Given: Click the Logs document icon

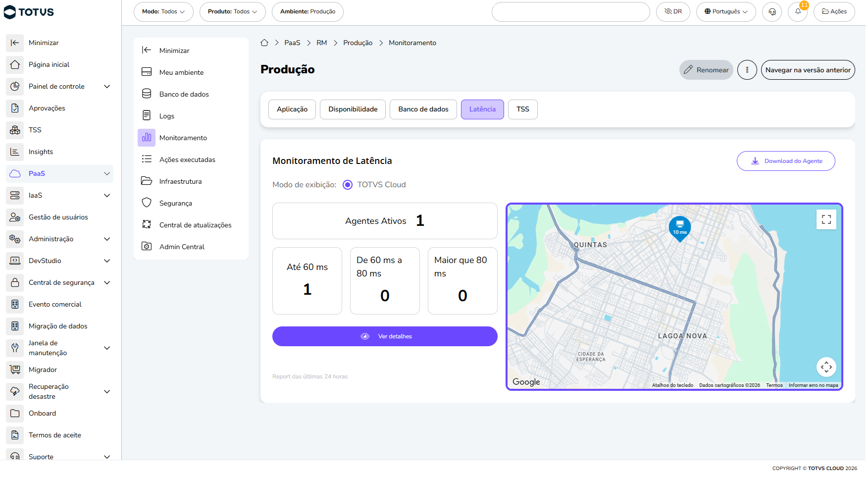Looking at the screenshot, I should coord(147,116).
